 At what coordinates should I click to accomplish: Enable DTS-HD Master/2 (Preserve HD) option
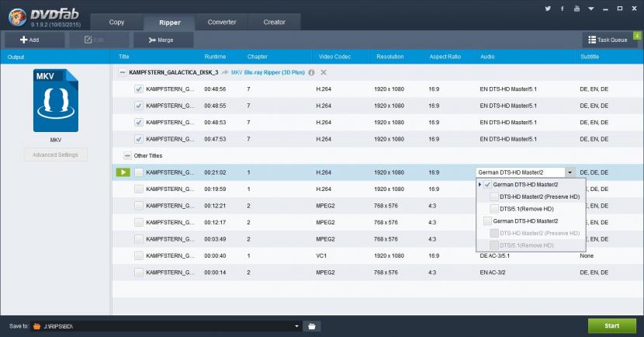[x=494, y=197]
